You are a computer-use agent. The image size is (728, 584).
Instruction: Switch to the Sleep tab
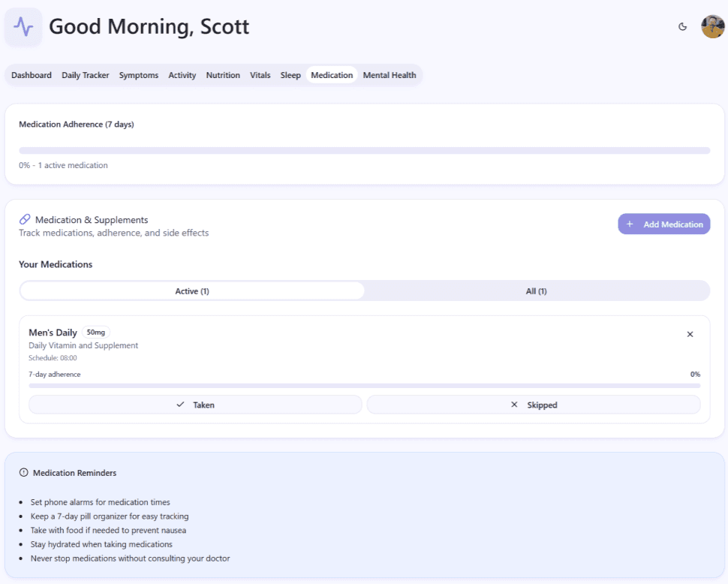click(290, 75)
